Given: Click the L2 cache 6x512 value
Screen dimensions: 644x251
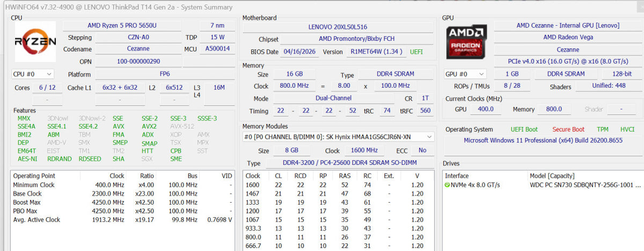Looking at the screenshot, I should [174, 88].
